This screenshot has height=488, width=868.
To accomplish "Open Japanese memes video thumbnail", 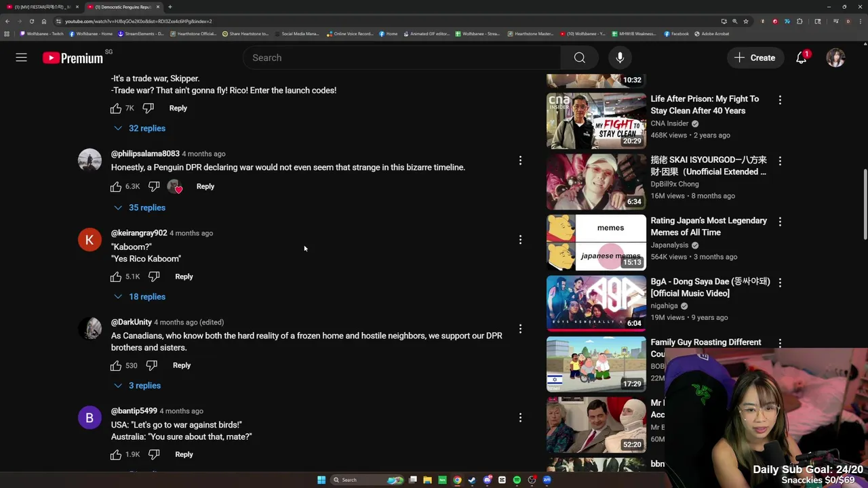I will pos(596,243).
